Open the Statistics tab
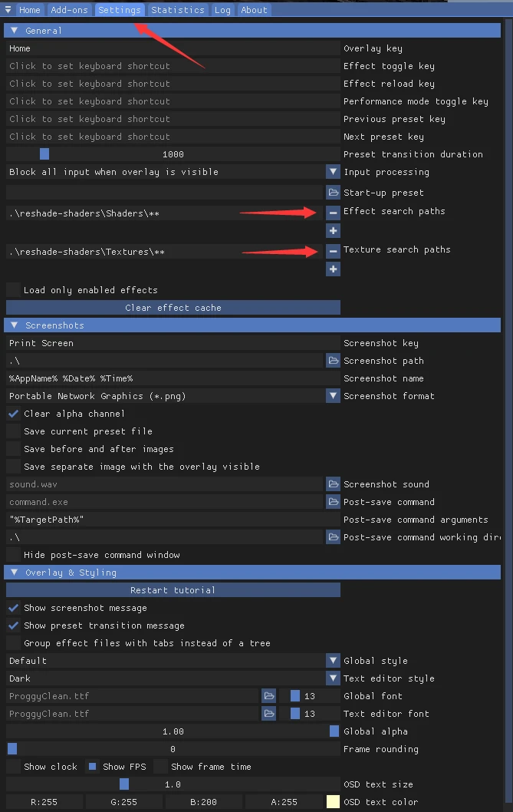 pos(178,10)
